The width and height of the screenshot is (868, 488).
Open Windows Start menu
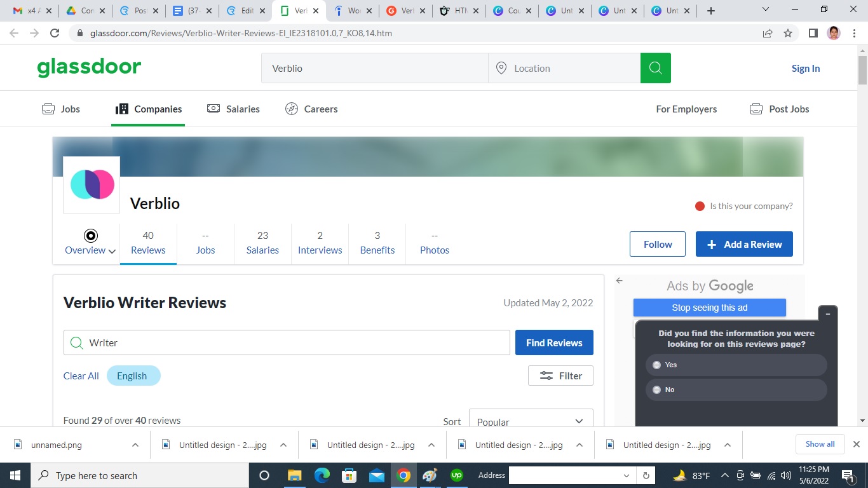[x=15, y=475]
